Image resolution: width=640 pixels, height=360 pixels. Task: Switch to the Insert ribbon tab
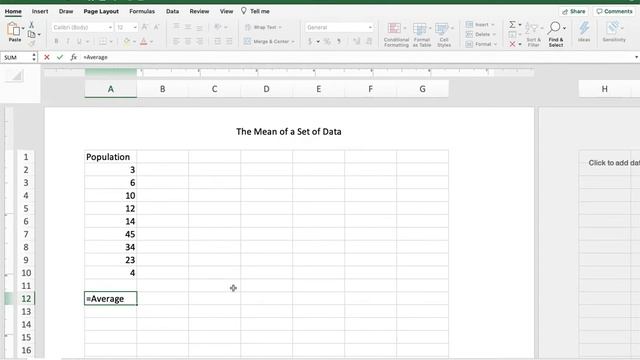(40, 11)
